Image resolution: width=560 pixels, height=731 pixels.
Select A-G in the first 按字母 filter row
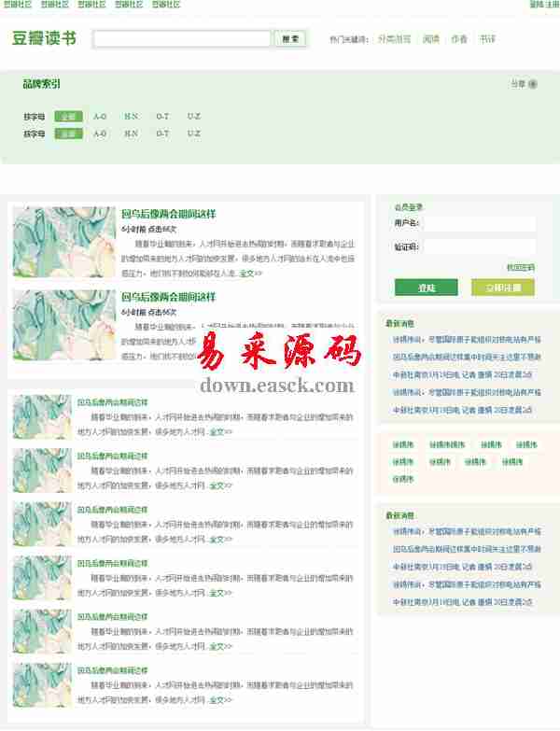[100, 117]
